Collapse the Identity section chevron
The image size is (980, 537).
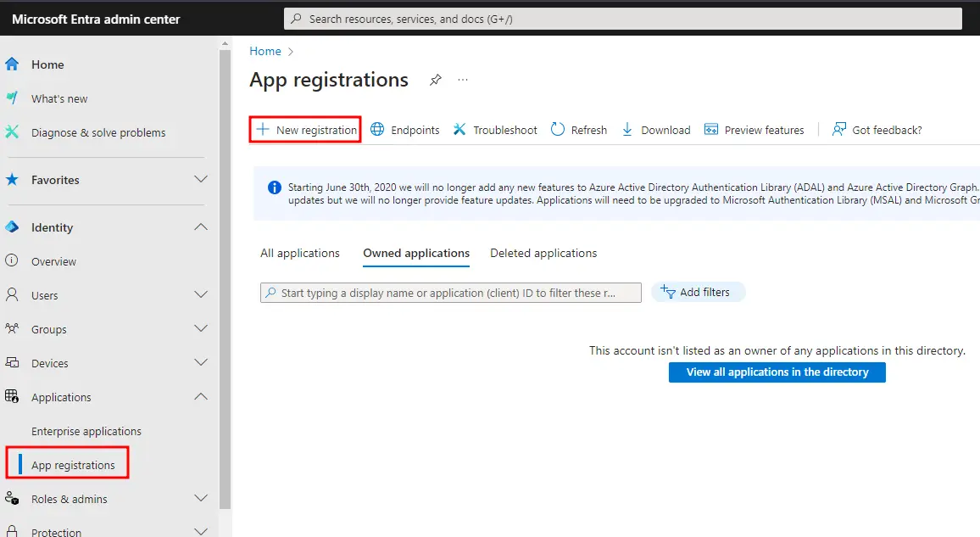[201, 227]
